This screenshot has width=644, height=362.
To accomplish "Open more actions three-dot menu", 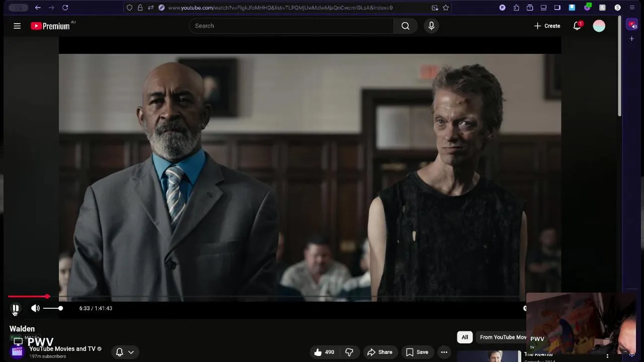I will coord(444,352).
